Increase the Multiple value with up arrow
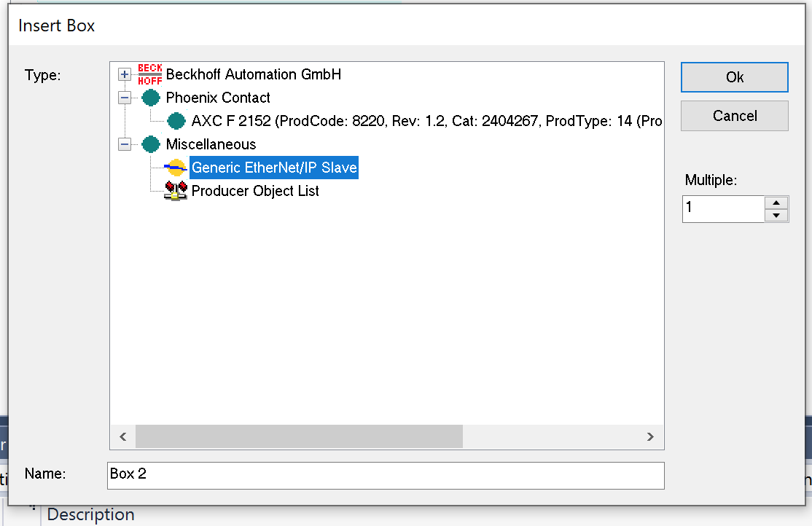Image resolution: width=812 pixels, height=526 pixels. click(776, 203)
